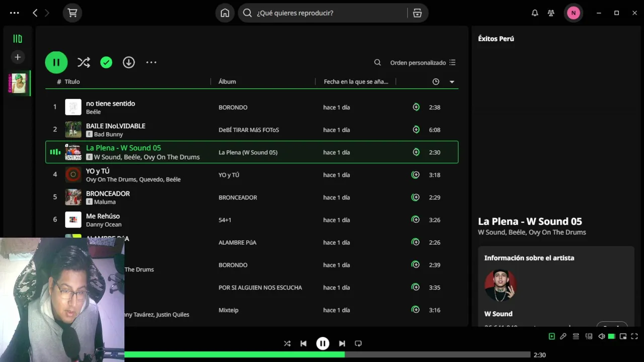Viewport: 644px width, 362px height.
Task: Open the shopping cart icon
Action: [x=72, y=13]
